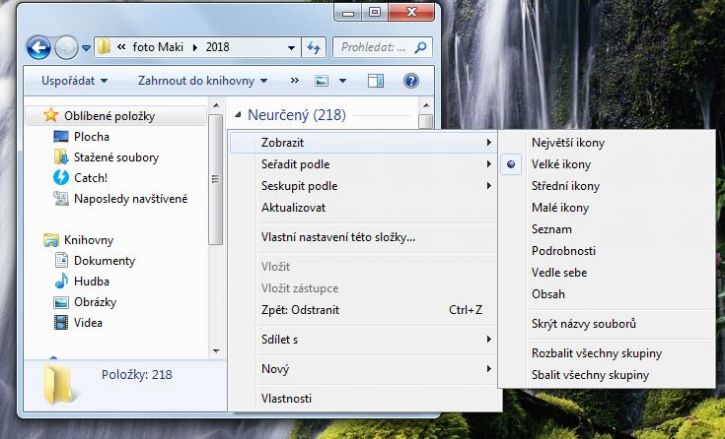This screenshot has width=725, height=439.
Task: Select Vedle sebe view
Action: (607, 272)
